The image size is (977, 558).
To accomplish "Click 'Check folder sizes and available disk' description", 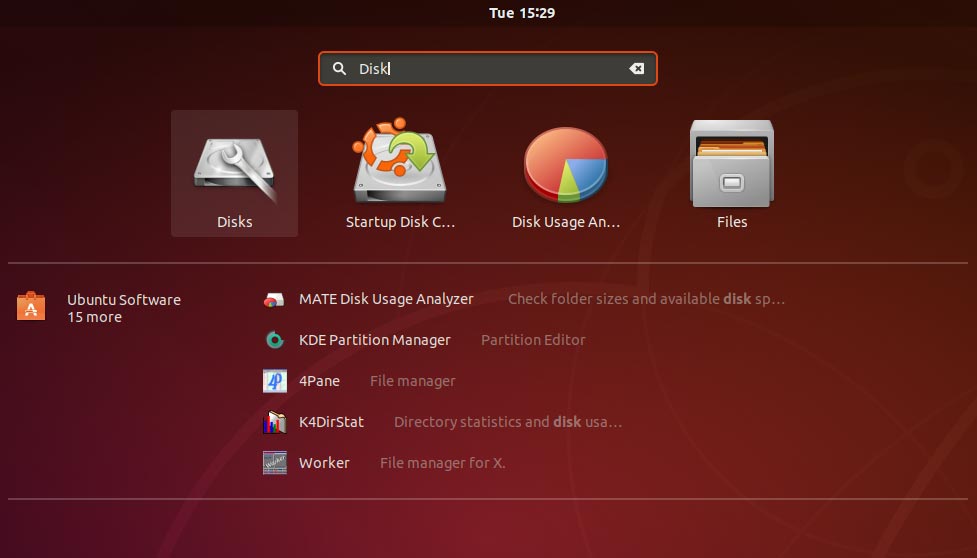I will coord(646,299).
